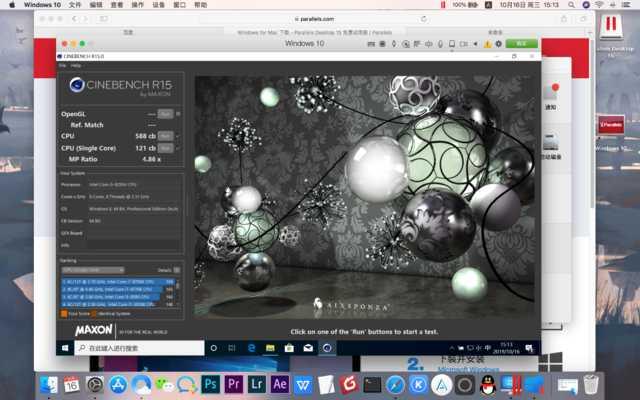Click the Safari address bar parallels.com
The height and width of the screenshot is (400, 640).
(314, 19)
